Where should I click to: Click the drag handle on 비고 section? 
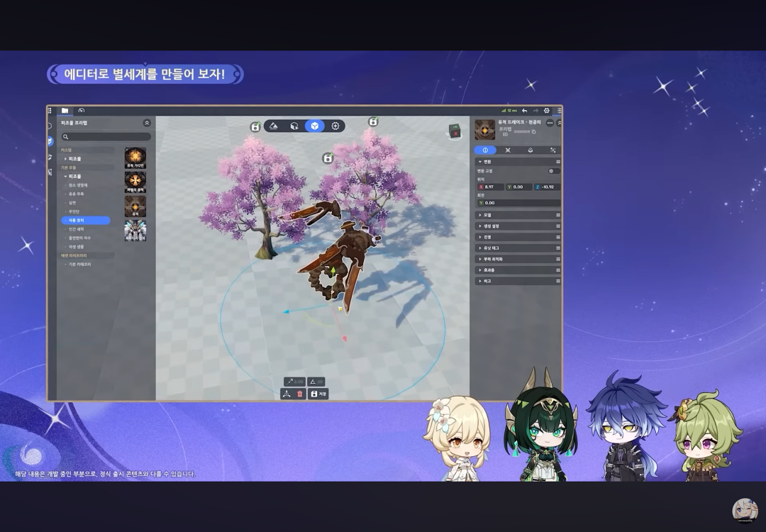[558, 281]
